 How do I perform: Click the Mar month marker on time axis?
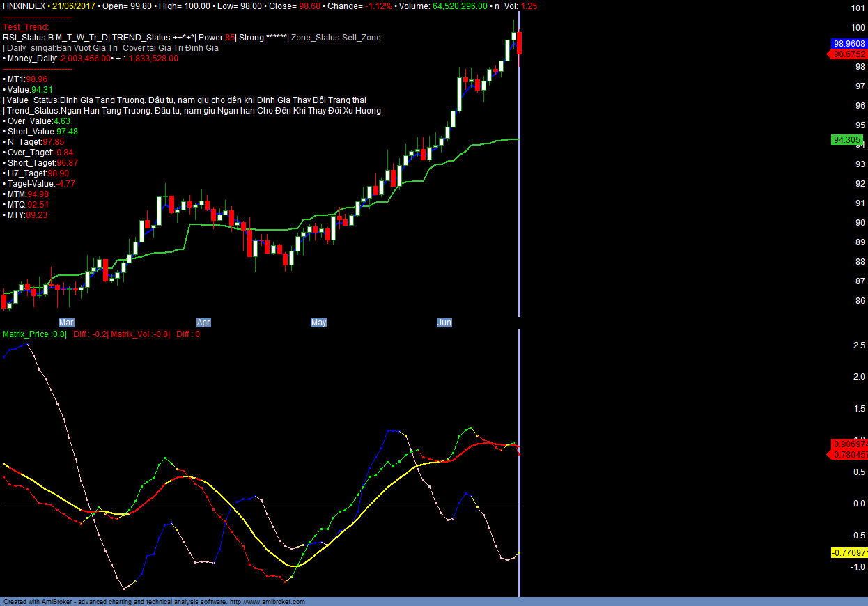(66, 323)
